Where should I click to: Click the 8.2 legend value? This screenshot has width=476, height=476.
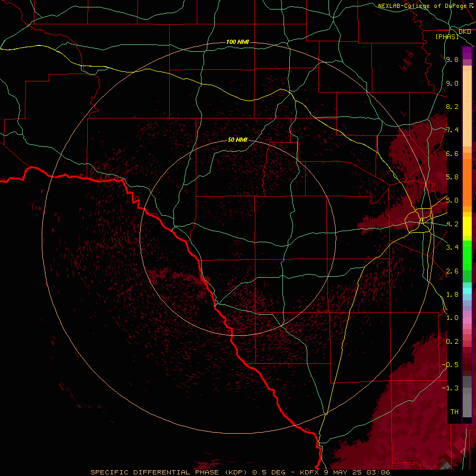[452, 107]
